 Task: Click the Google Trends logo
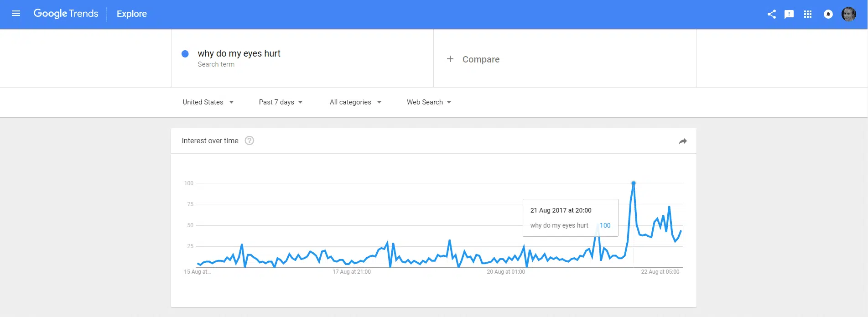(66, 14)
